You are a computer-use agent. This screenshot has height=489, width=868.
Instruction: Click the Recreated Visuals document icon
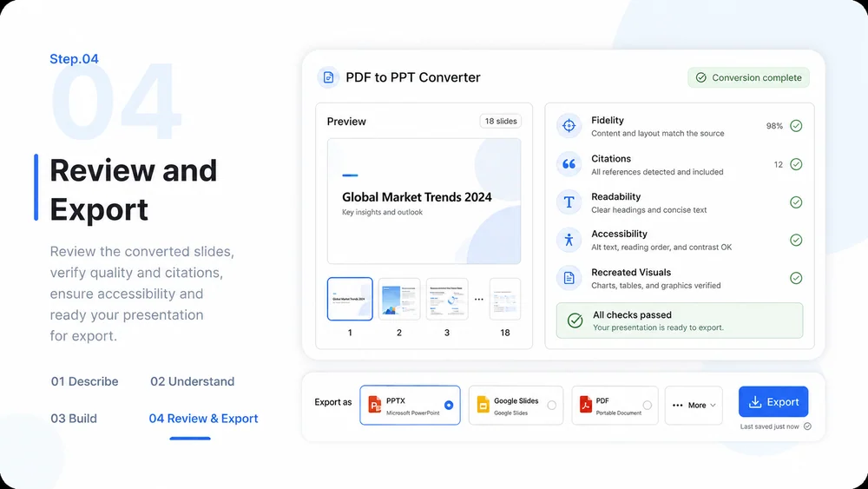(x=569, y=278)
